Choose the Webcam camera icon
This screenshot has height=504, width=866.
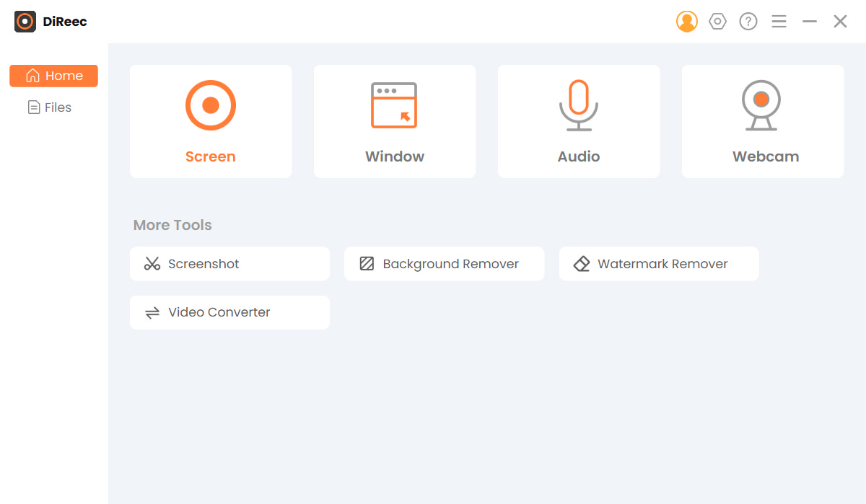pos(761,105)
